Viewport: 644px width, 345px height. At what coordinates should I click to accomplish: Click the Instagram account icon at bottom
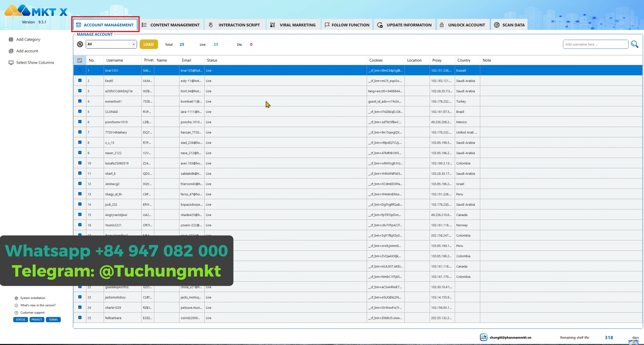(483, 337)
